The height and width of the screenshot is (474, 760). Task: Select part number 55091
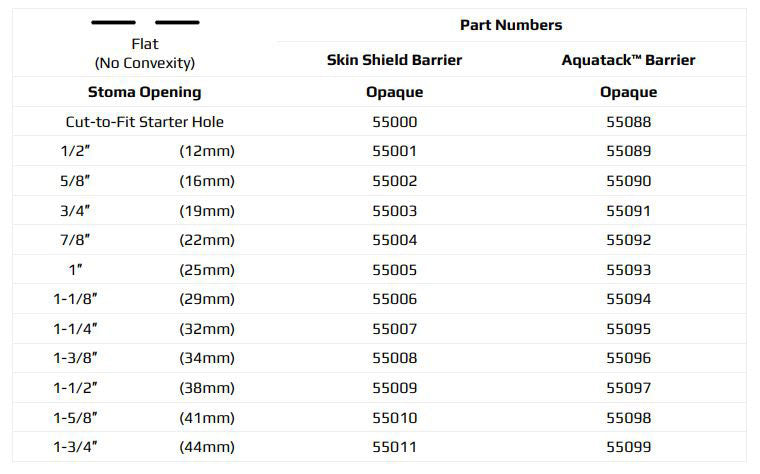[628, 211]
